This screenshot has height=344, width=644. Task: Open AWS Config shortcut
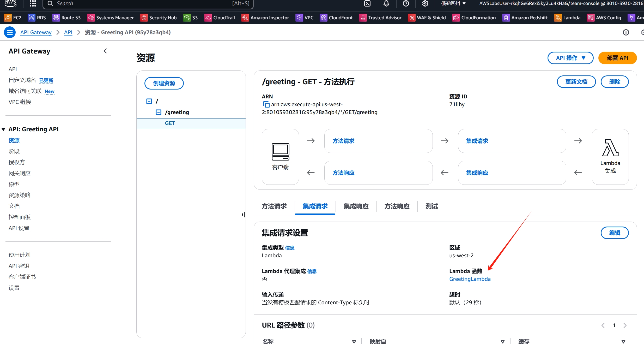pos(604,17)
